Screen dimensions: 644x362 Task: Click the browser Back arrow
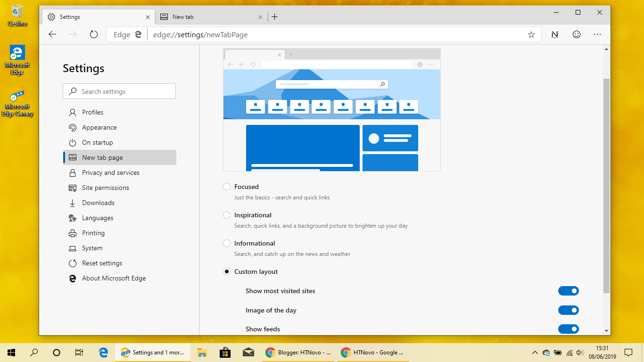52,34
